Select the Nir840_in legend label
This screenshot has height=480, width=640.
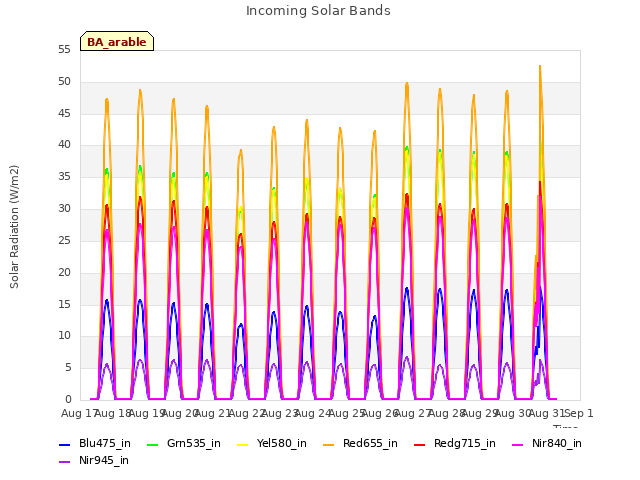557,444
